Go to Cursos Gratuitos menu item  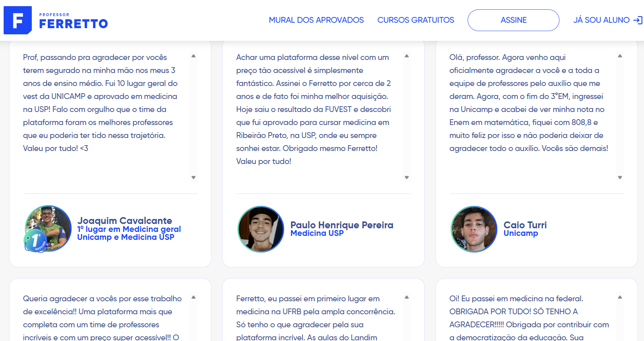[x=416, y=20]
